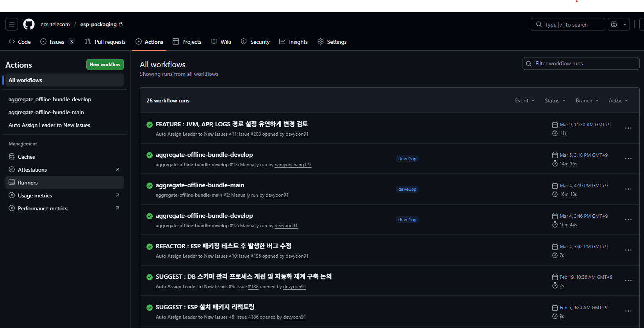Click success check icon of REFACTOR ESP run
This screenshot has width=644, height=328.
coord(150,247)
